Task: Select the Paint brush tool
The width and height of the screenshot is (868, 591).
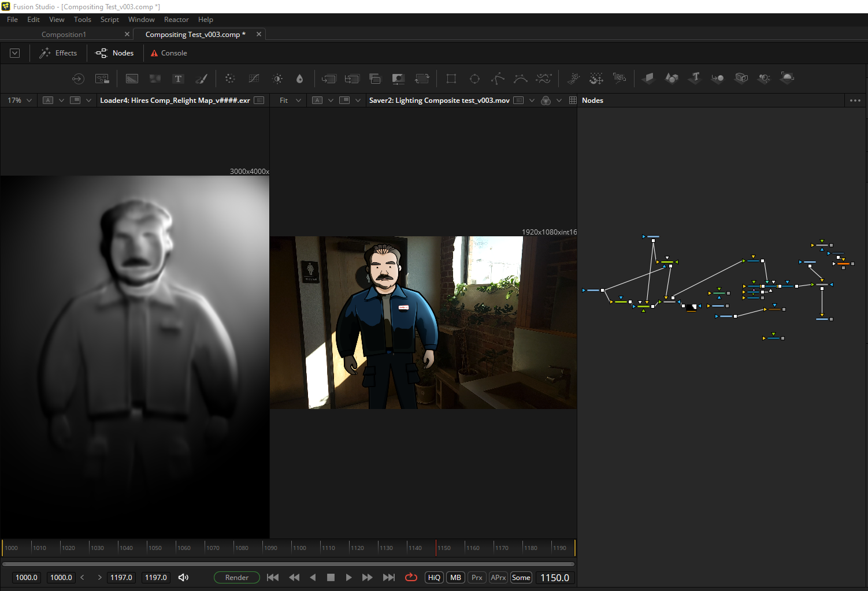Action: click(201, 79)
